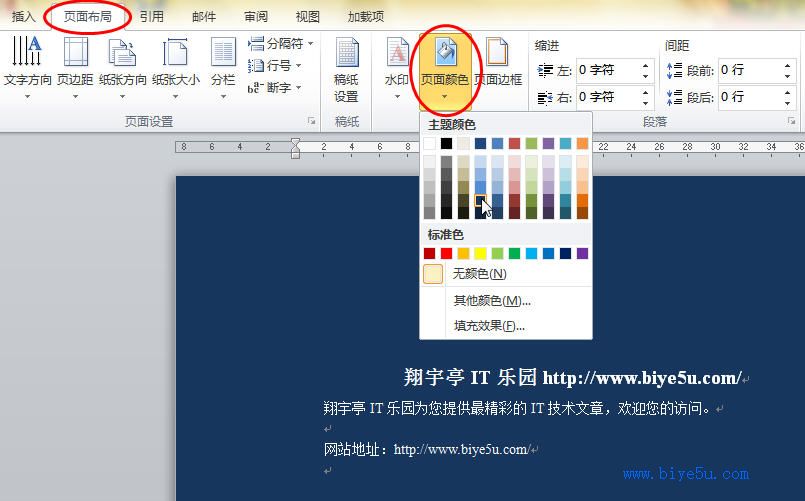Open 其他颜色(M)... more colors

pyautogui.click(x=506, y=300)
